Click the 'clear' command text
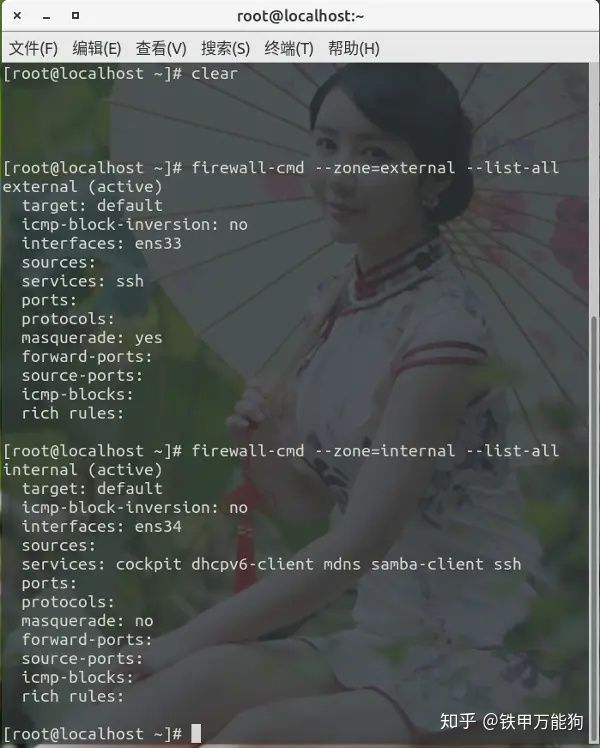600x748 pixels. (214, 74)
